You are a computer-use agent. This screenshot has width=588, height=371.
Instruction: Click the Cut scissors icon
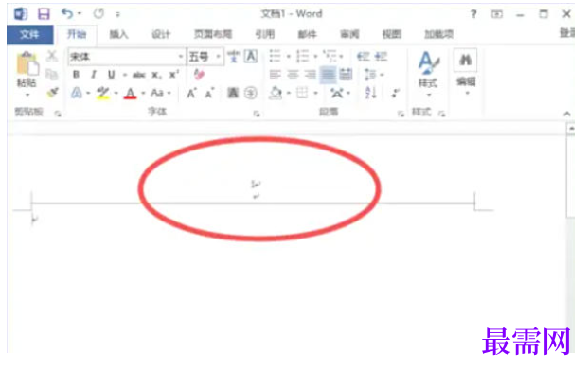[52, 57]
